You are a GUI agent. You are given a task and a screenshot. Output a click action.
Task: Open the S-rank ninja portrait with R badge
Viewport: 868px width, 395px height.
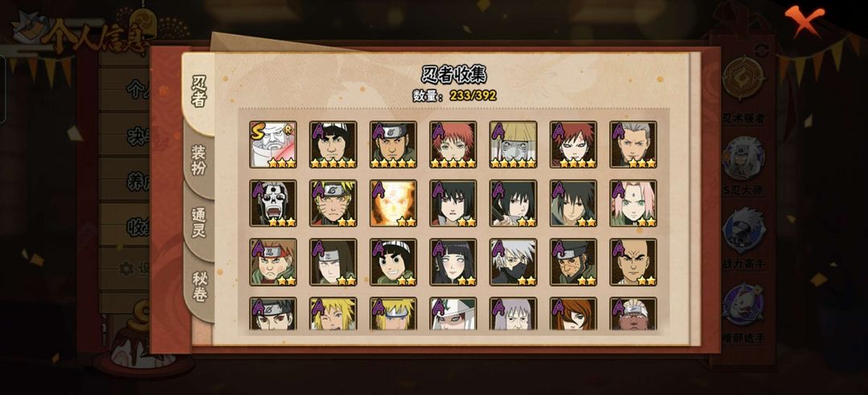click(x=273, y=145)
